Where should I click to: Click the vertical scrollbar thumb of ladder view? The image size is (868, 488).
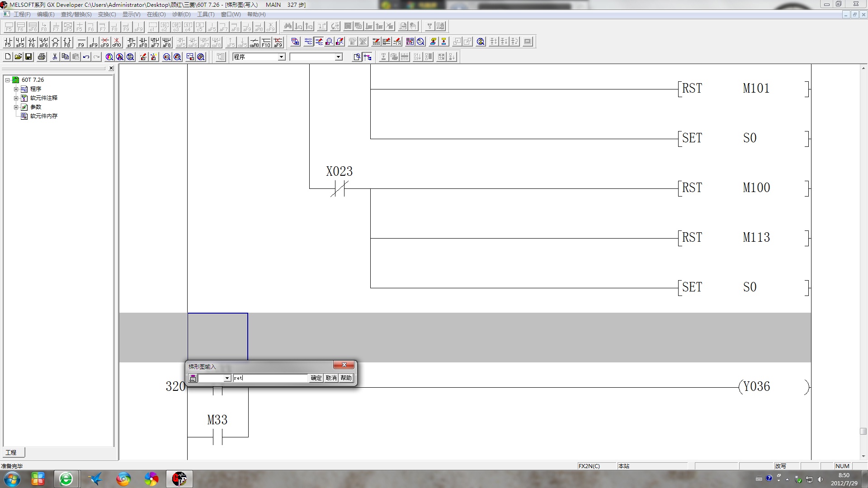(863, 431)
